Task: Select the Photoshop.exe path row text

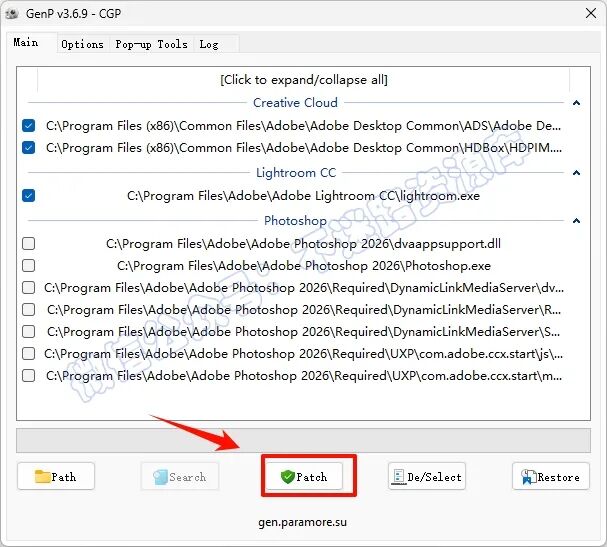Action: click(x=304, y=266)
